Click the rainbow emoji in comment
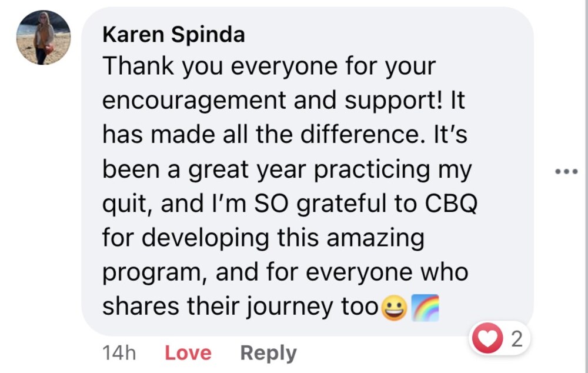Image resolution: width=588 pixels, height=373 pixels. [x=425, y=307]
